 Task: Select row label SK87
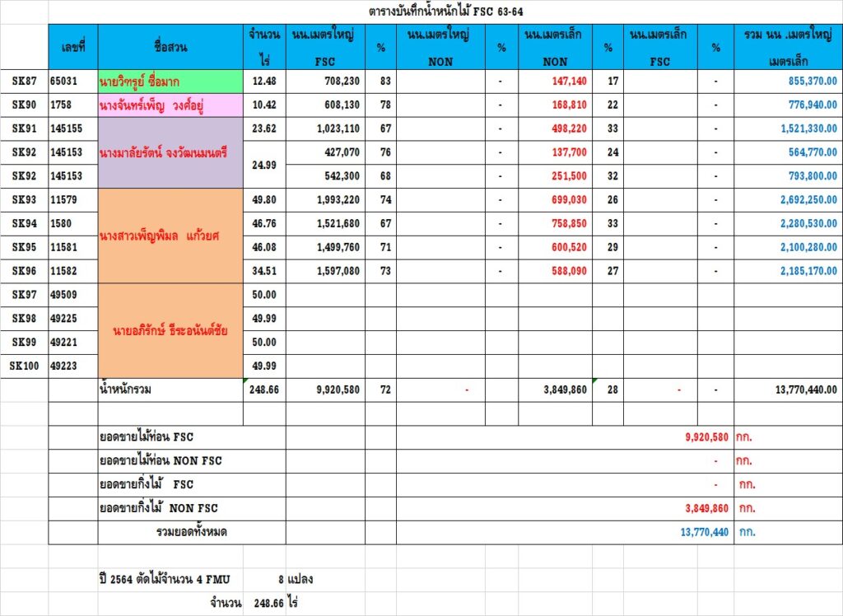24,82
